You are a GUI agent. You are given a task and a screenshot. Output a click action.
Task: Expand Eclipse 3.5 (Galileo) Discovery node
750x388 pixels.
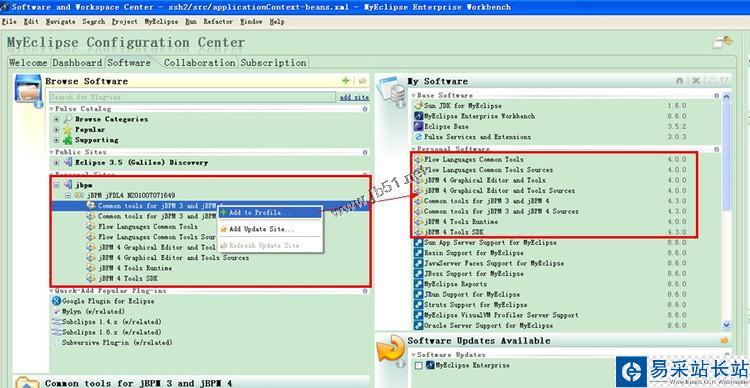56,163
